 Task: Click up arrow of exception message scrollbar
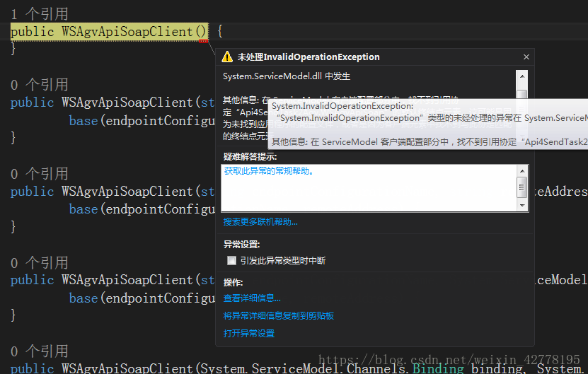click(x=522, y=76)
